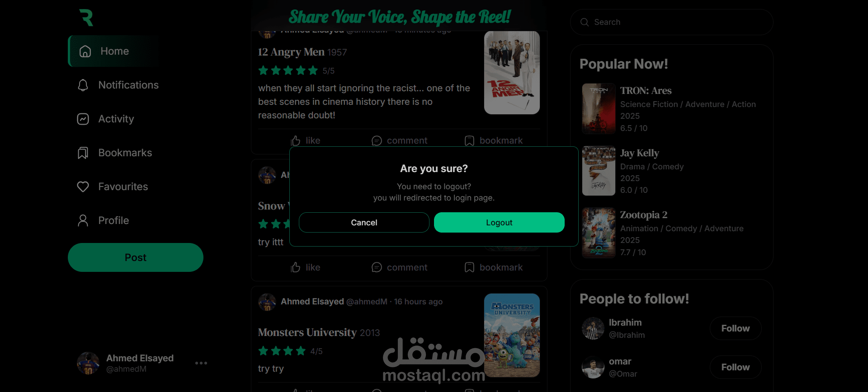Screen dimensions: 868x392
Task: Open Profile via the person icon
Action: pyautogui.click(x=83, y=220)
